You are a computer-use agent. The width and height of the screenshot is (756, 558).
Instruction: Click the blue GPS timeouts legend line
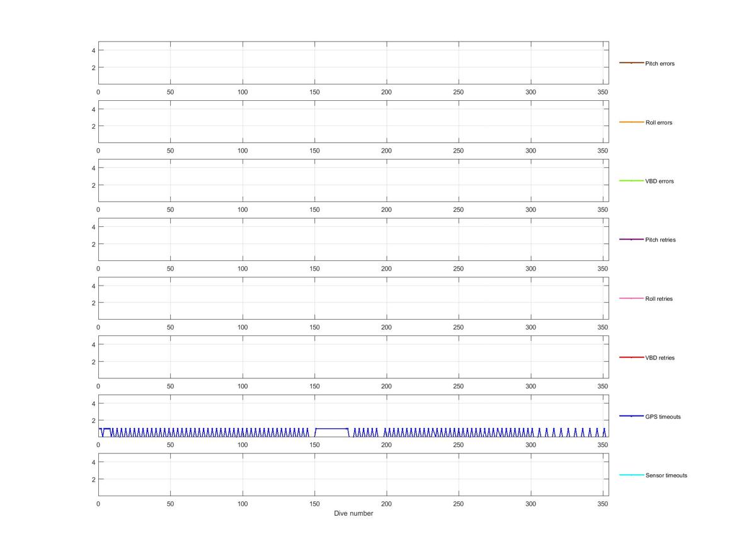click(631, 416)
